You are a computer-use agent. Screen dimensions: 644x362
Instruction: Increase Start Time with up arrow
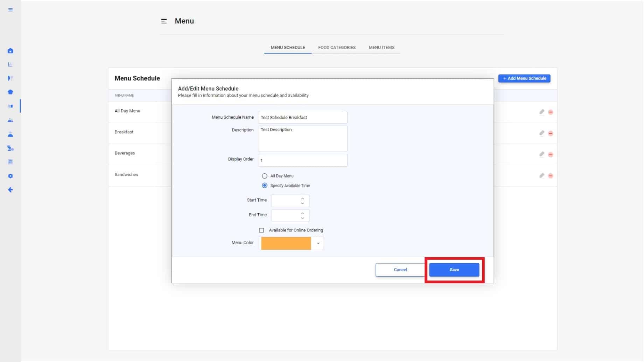[x=303, y=199]
